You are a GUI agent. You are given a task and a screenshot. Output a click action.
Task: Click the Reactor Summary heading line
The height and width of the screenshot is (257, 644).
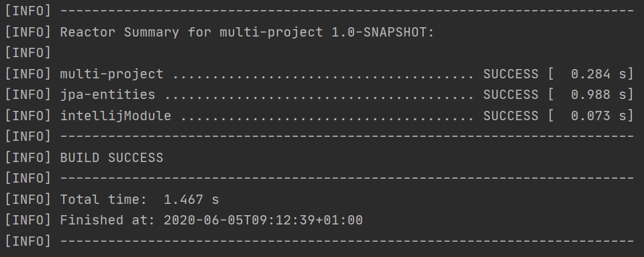point(247,32)
